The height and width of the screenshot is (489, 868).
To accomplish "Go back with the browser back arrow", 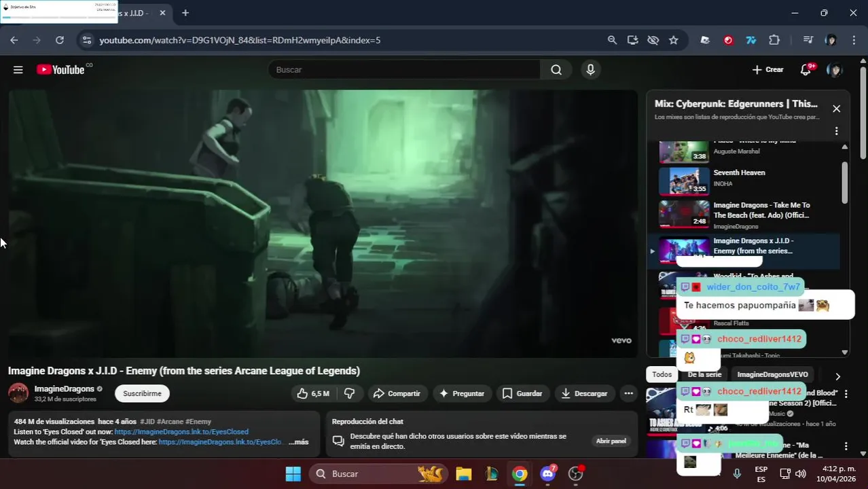I will point(14,40).
